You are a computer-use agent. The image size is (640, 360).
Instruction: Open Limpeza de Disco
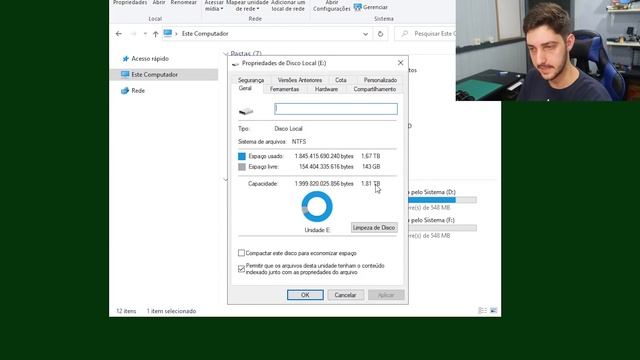[x=374, y=228]
